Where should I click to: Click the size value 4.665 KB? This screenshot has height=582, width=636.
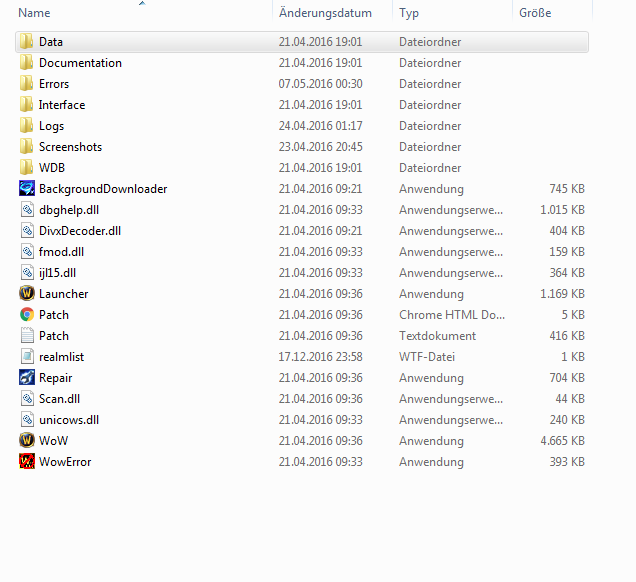click(562, 441)
